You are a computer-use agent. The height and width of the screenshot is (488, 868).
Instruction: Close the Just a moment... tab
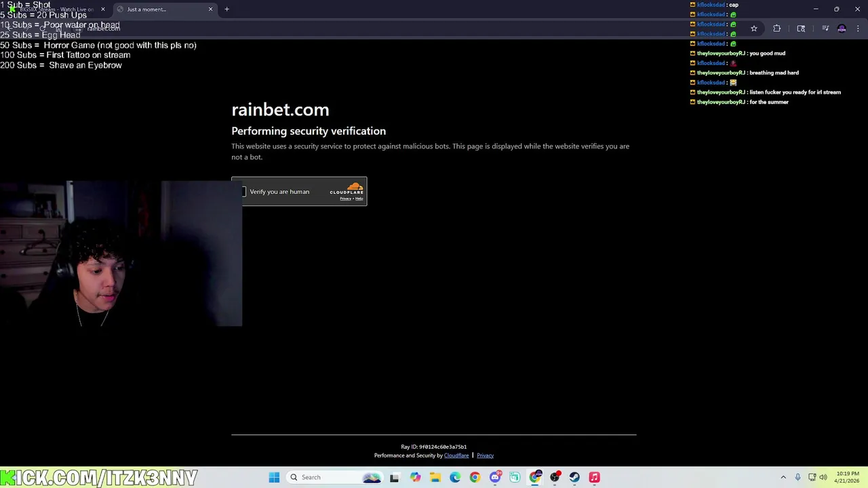tap(210, 9)
